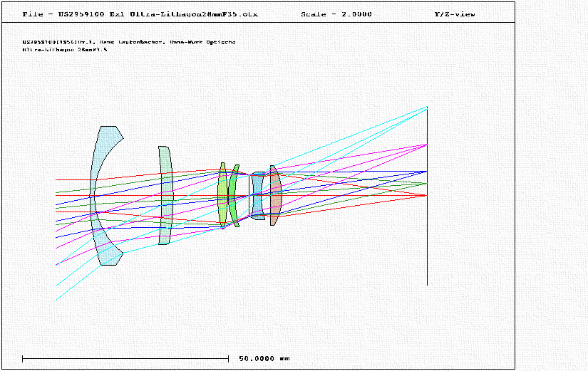Select the blue biconcave lens element
The height and width of the screenshot is (371, 588).
click(257, 196)
